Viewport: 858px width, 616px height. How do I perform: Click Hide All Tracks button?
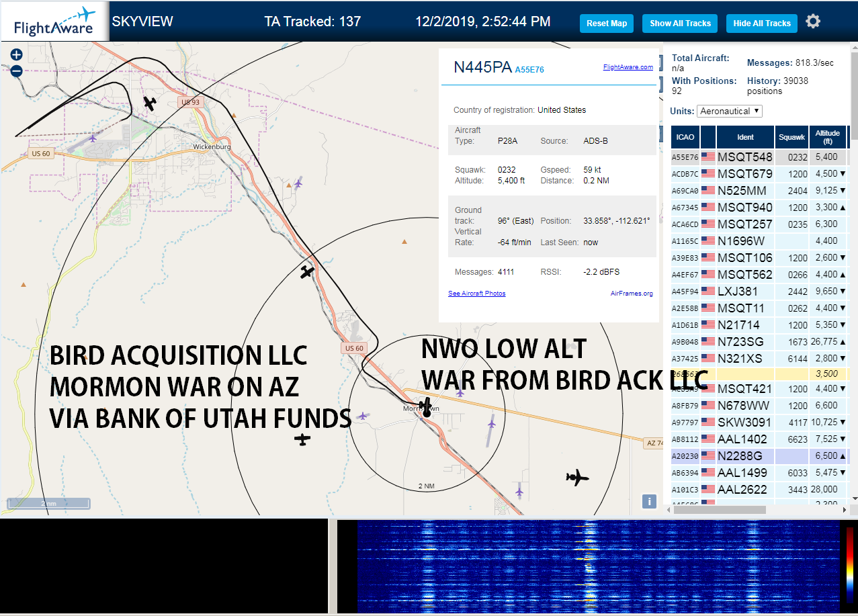(x=762, y=24)
